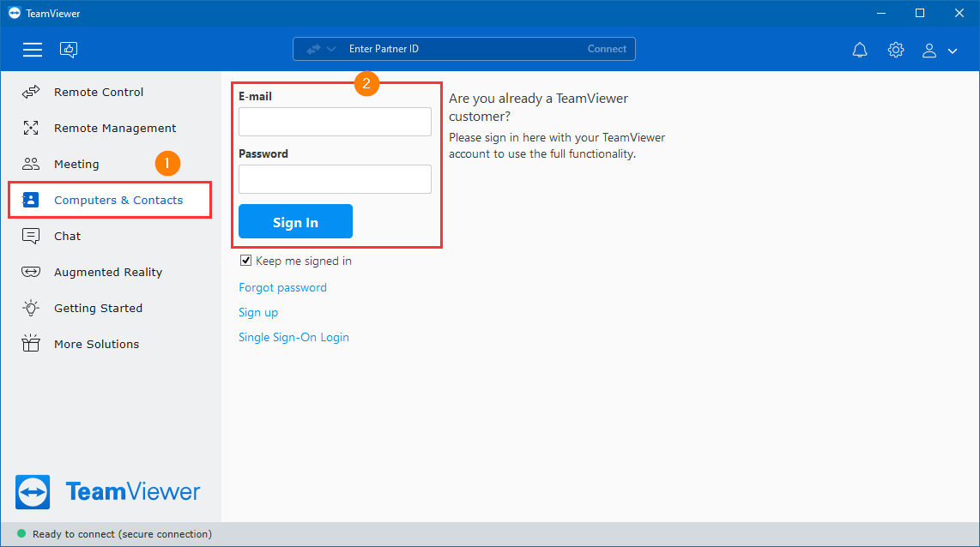Click the Sign In button
The image size is (980, 547).
tap(295, 222)
